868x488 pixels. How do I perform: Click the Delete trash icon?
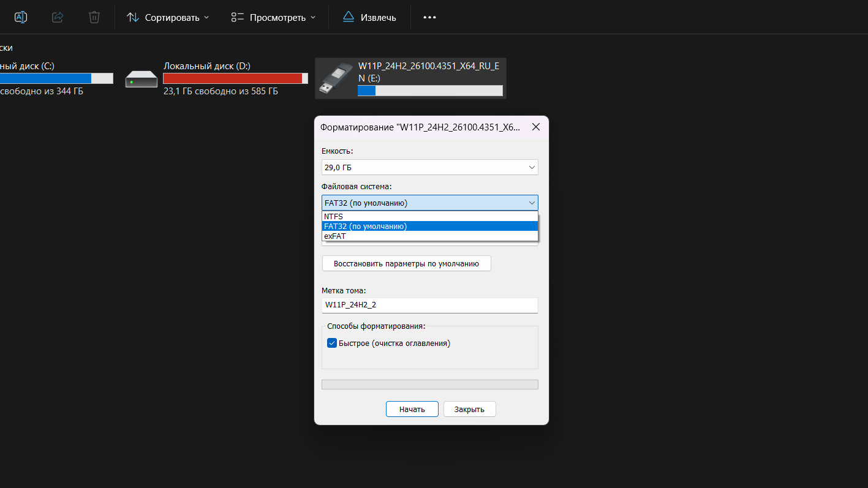[94, 17]
